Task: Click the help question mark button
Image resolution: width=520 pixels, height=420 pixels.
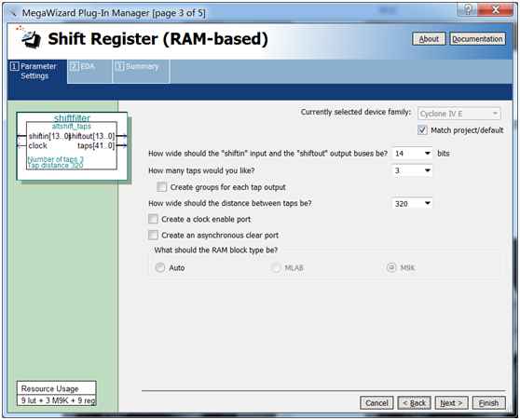Action: point(468,9)
